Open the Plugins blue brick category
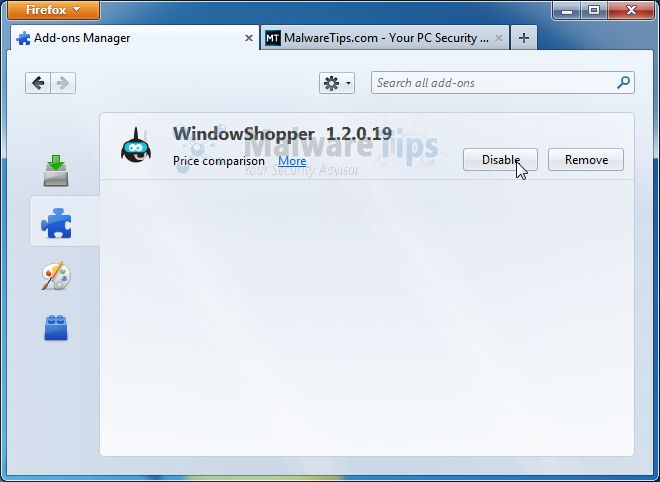This screenshot has width=660, height=482. tap(56, 328)
